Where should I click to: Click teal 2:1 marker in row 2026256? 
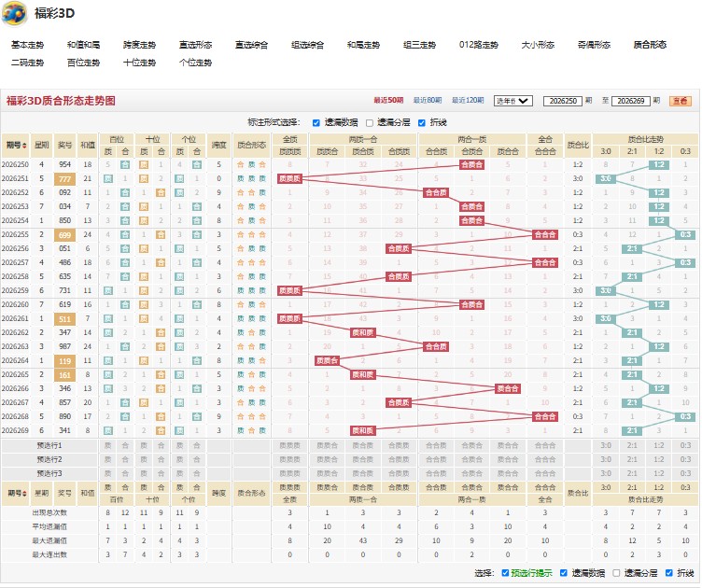pos(632,248)
